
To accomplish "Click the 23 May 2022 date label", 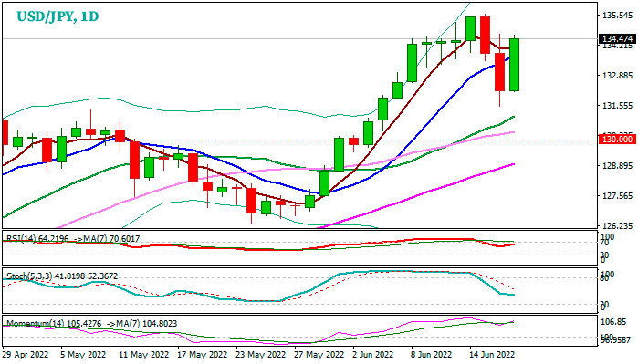I will point(261,355).
